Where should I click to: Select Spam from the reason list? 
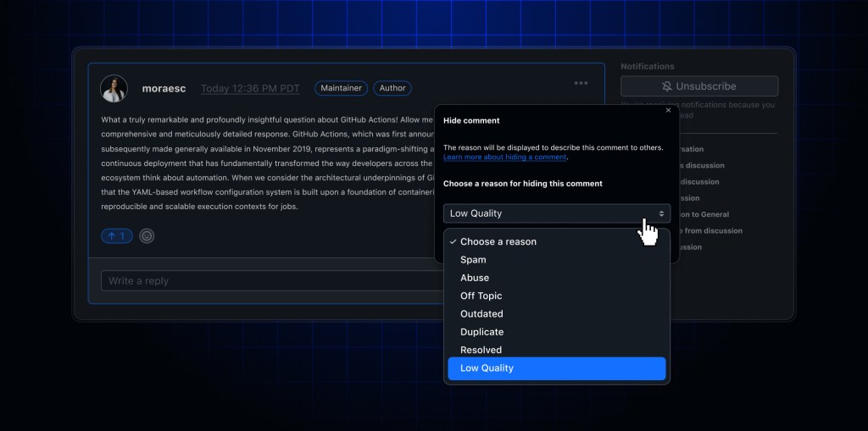pyautogui.click(x=473, y=260)
